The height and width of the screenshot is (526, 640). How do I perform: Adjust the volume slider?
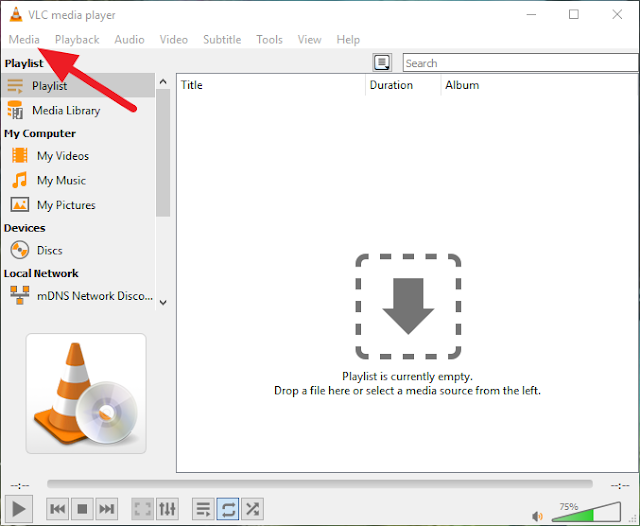pos(586,512)
